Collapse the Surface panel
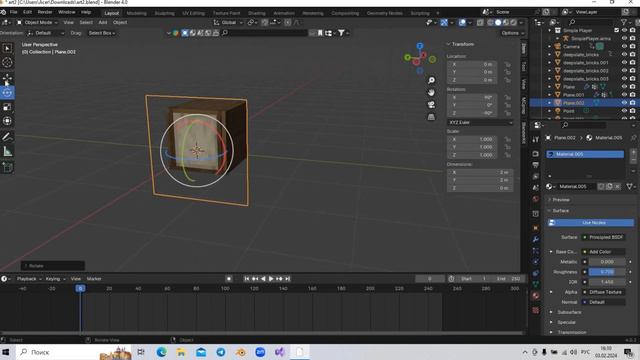 560,211
